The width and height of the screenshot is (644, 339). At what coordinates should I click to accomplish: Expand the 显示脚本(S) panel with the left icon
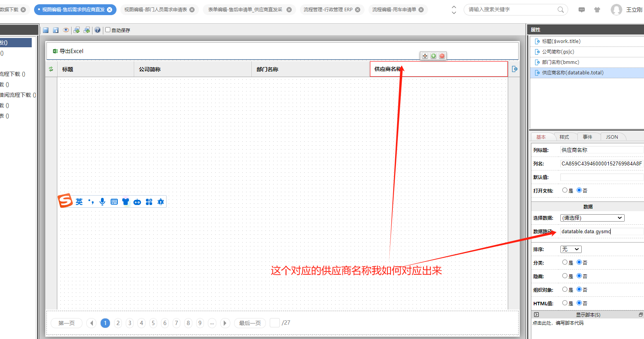click(x=536, y=315)
